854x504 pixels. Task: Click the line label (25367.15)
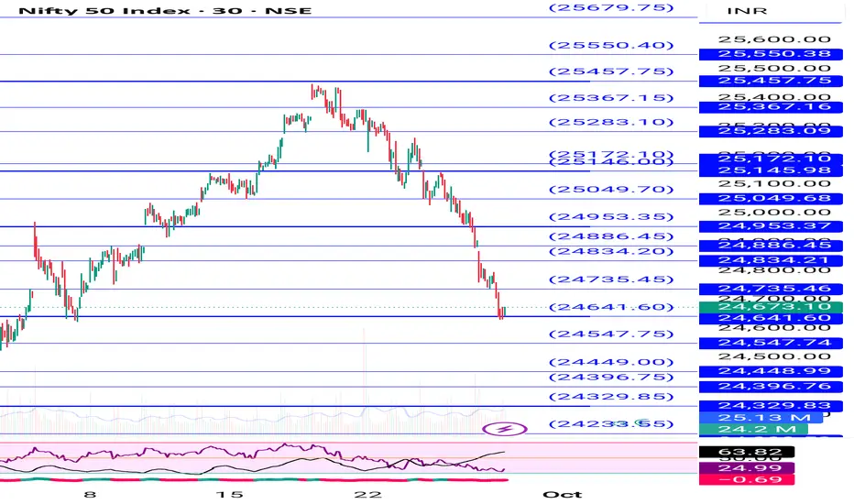coord(611,98)
